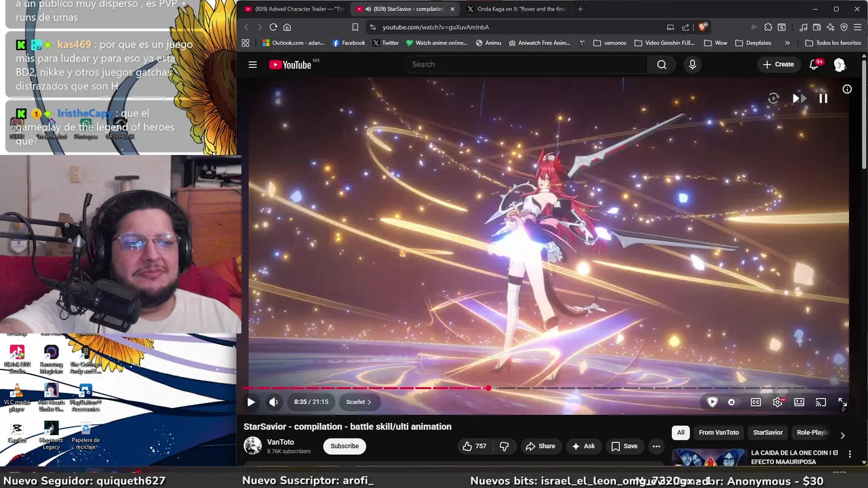Switch to theater mode
Image resolution: width=868 pixels, height=488 pixels.
[799, 402]
